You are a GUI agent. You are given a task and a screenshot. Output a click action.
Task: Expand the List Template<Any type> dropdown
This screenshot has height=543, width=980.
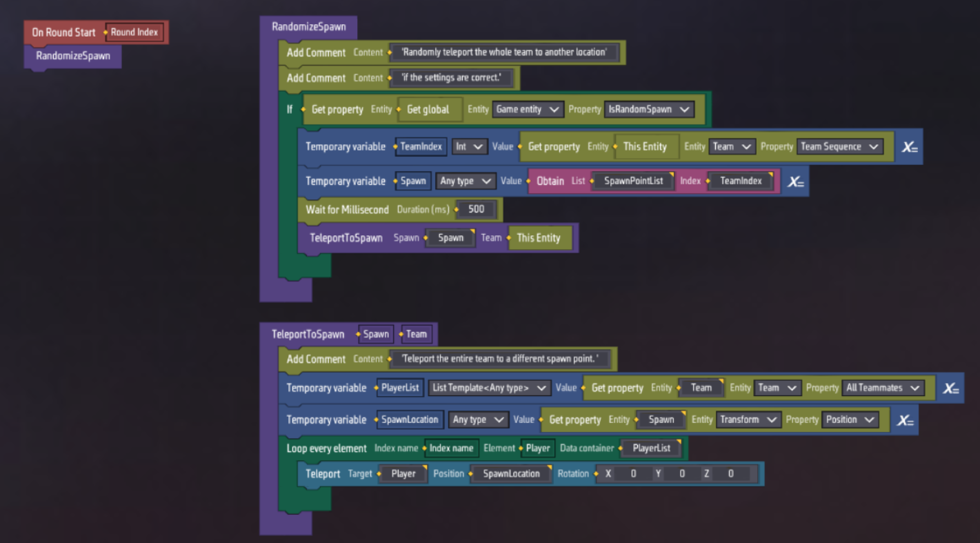489,388
